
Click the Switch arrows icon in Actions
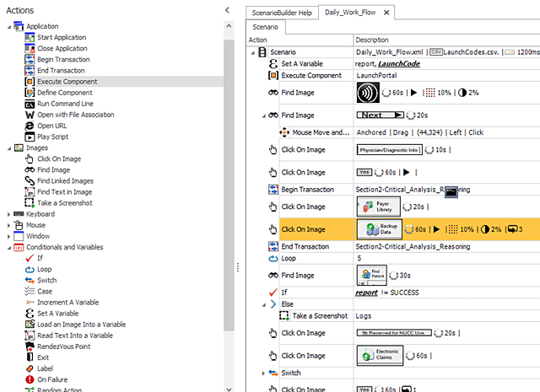[x=30, y=280]
